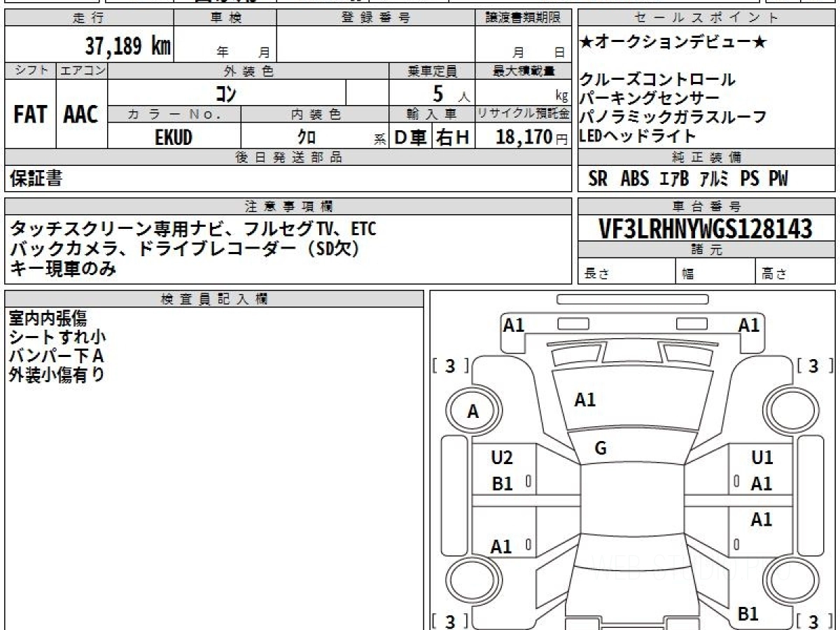Click the 乗車定員 header cell
840x630 pixels.
tap(433, 71)
